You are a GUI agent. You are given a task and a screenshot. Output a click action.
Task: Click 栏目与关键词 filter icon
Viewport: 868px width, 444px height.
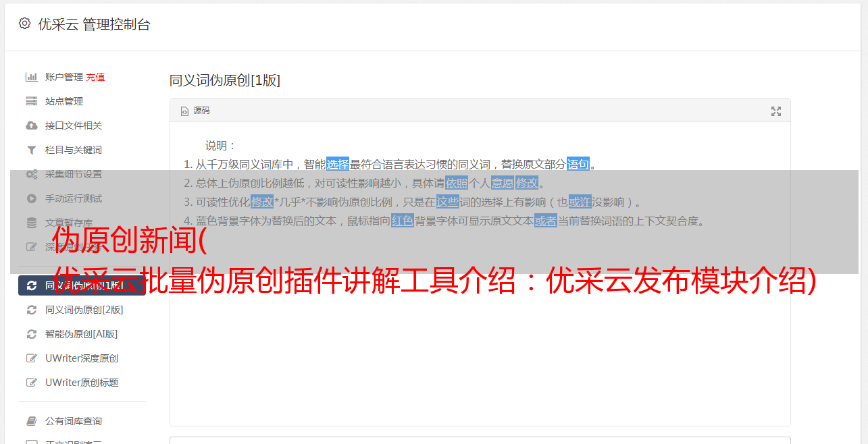click(x=31, y=150)
